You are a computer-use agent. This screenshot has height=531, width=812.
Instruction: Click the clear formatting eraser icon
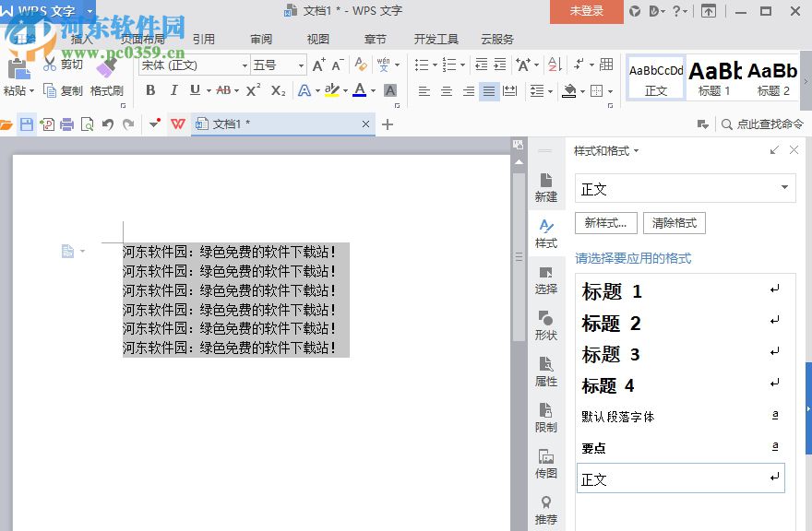361,65
